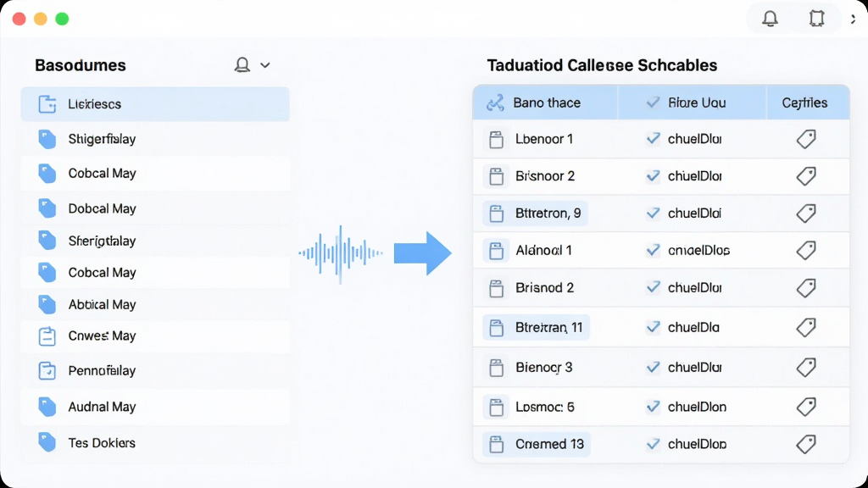Screen dimensions: 868x488
Task: Open the Audnal May item
Action: [155, 408]
